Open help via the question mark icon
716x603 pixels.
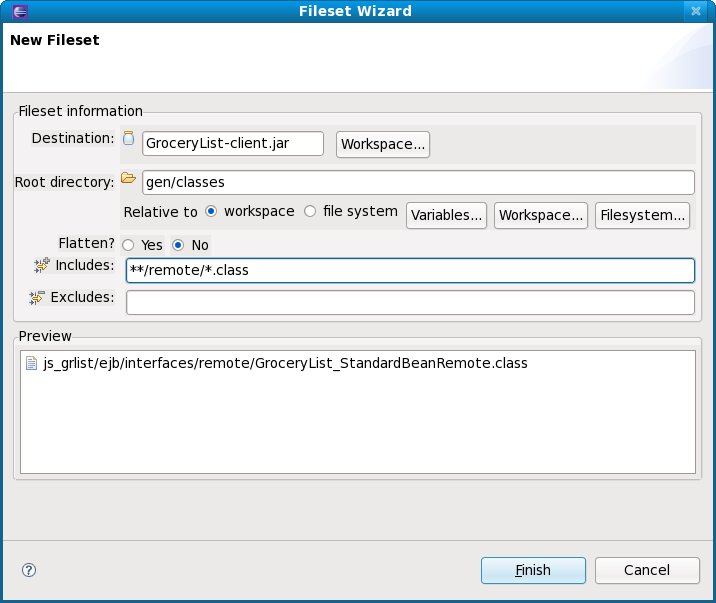[x=29, y=570]
